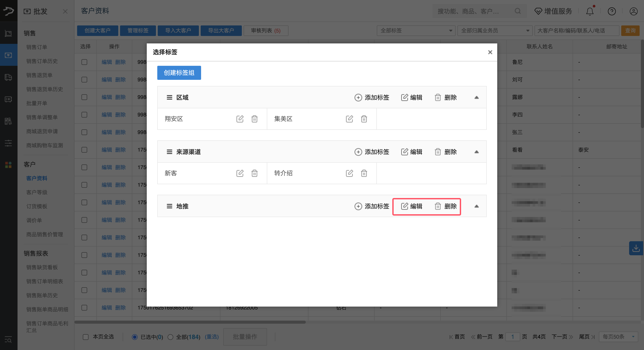Image resolution: width=644 pixels, height=350 pixels.
Task: Edit the 地推 tag group
Action: tap(412, 206)
